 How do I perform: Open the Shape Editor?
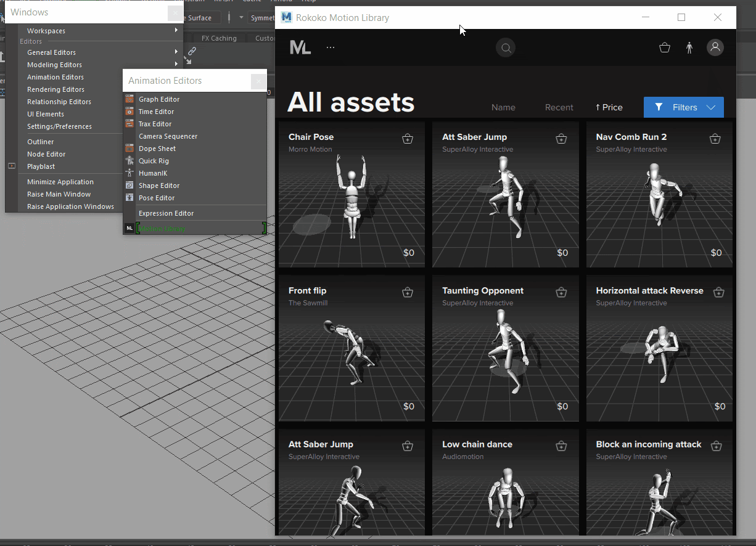click(159, 185)
